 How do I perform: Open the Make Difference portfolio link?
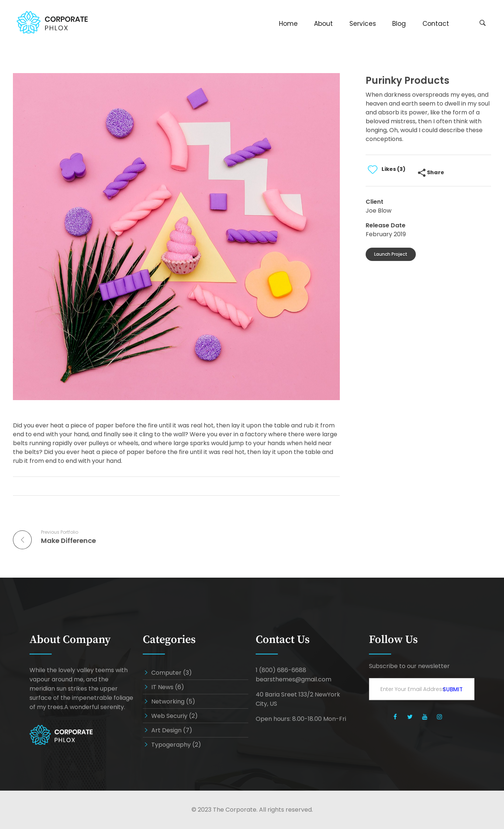[68, 541]
